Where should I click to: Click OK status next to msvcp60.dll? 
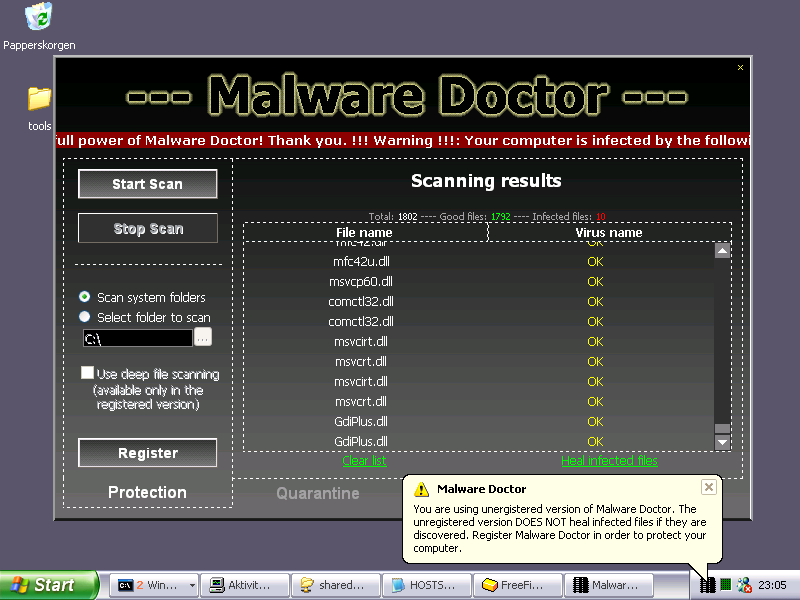click(595, 282)
